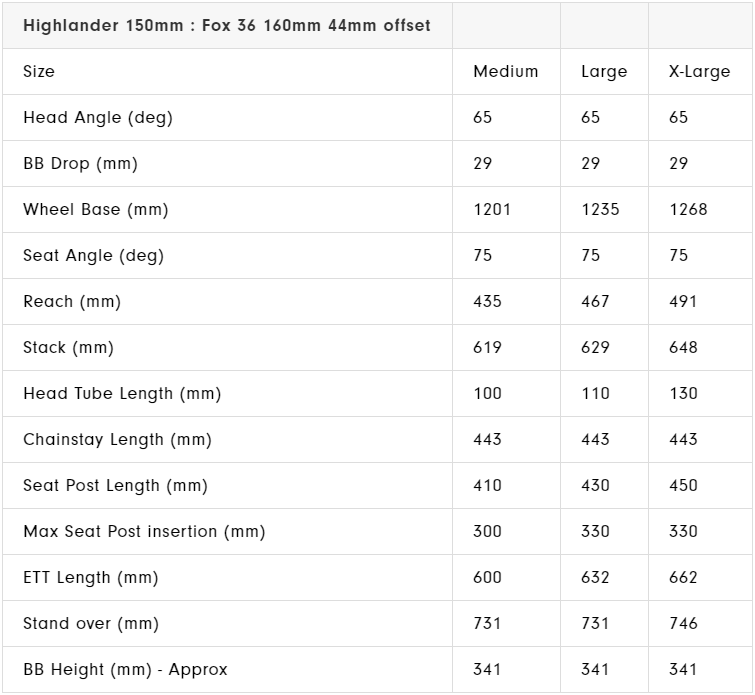755x695 pixels.
Task: Select the Max Seat Post insertion label
Action: (x=144, y=532)
